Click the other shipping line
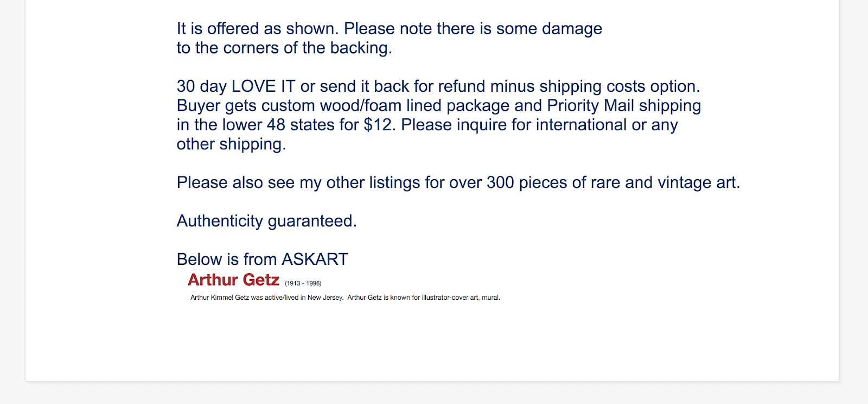The height and width of the screenshot is (404, 868). pos(231,144)
